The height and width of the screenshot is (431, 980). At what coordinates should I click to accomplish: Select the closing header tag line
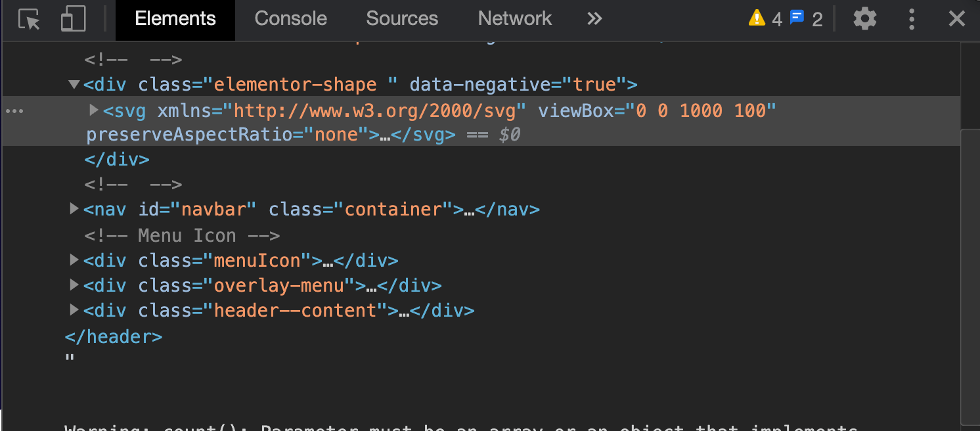[113, 337]
